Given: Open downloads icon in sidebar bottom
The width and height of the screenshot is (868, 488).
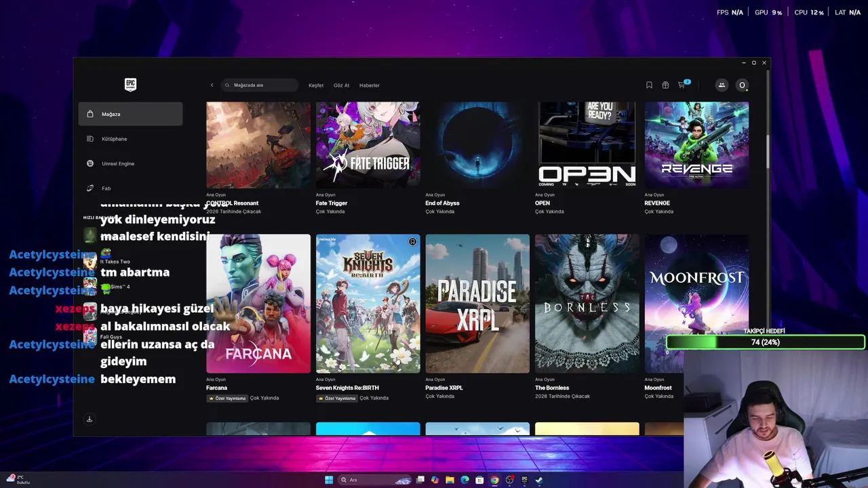Looking at the screenshot, I should point(89,419).
